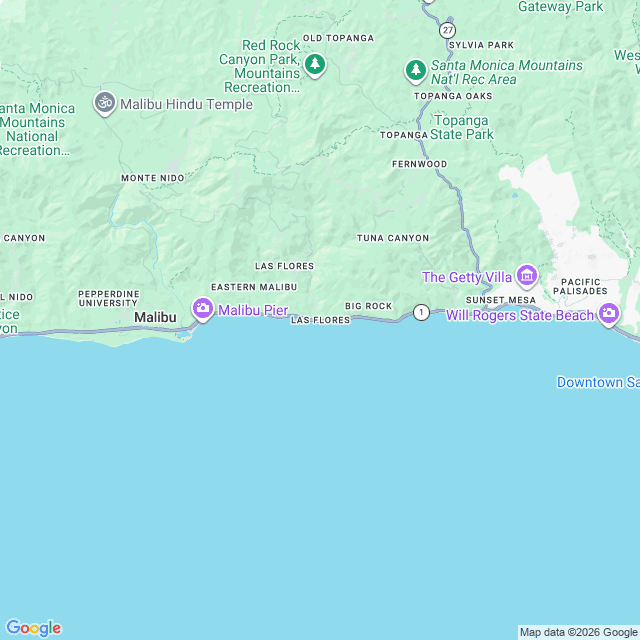The image size is (640, 640).
Task: Click the PEPPERDINE UNIVERSITY label
Action: pos(109,298)
